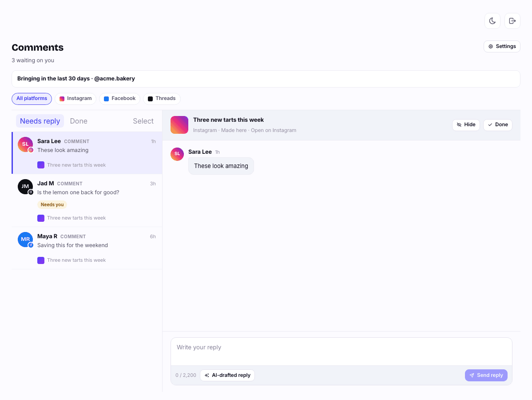The width and height of the screenshot is (532, 400).
Task: Mark the conversation as Done
Action: tap(498, 125)
